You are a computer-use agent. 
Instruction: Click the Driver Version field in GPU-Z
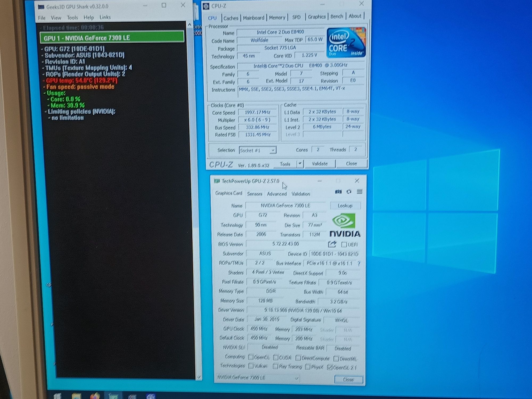(x=303, y=311)
